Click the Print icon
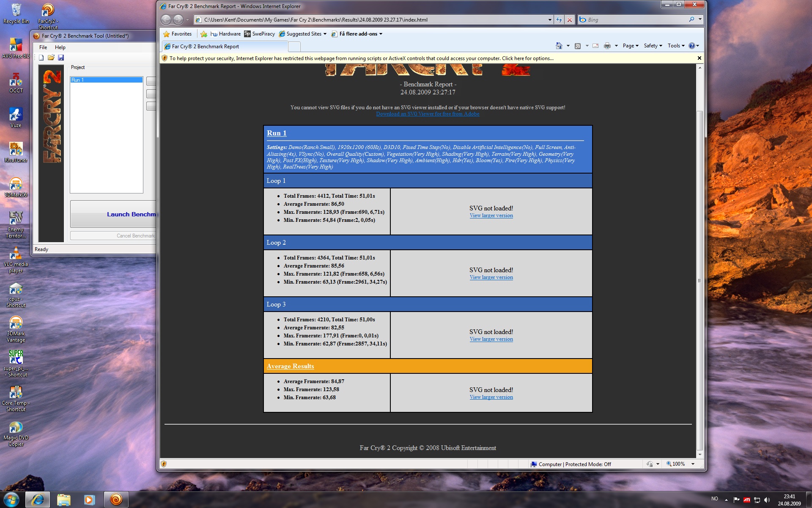The width and height of the screenshot is (812, 508). tap(607, 46)
